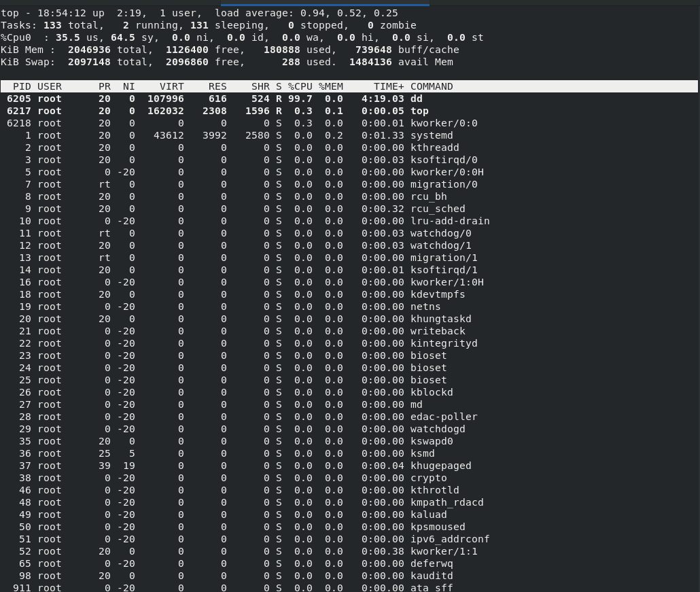Viewport: 700px width, 592px height.
Task: Click the 43612 VIRT value for systemd
Action: pyautogui.click(x=169, y=135)
